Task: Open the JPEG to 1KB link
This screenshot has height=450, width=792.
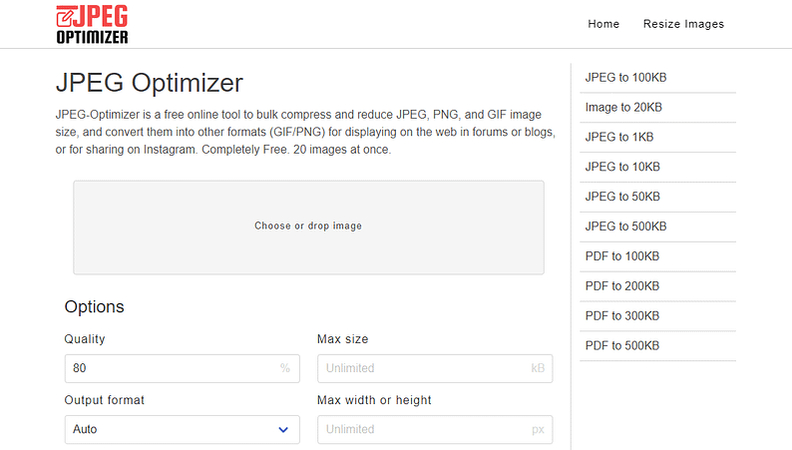Action: point(619,137)
